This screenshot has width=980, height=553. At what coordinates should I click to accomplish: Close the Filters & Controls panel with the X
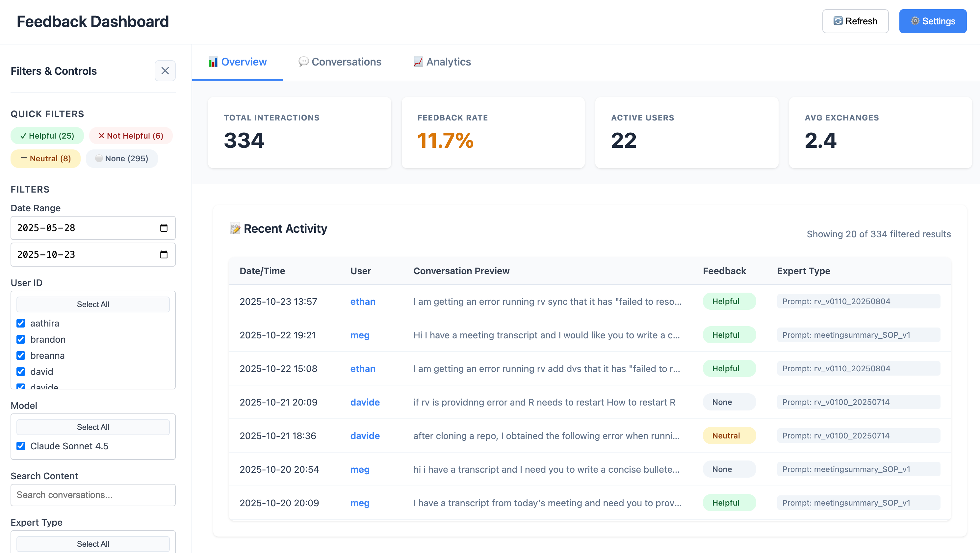coord(165,71)
